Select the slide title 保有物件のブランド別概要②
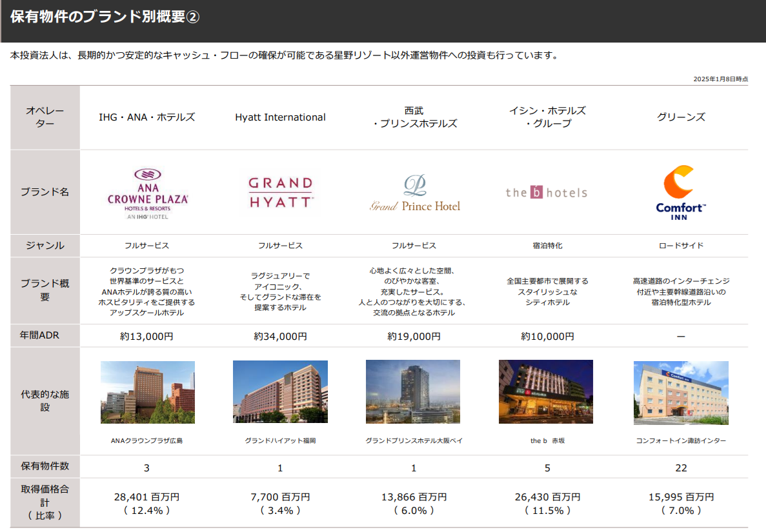This screenshot has width=766, height=532. (105, 17)
